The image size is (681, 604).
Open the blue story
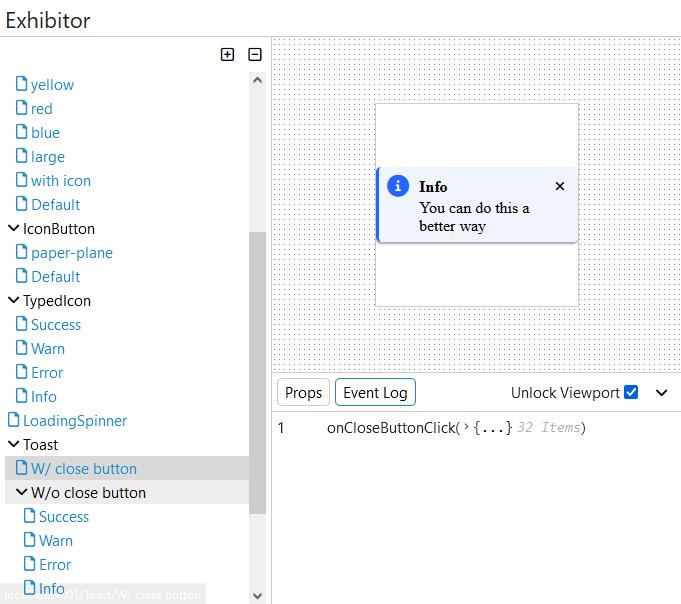[x=45, y=132]
